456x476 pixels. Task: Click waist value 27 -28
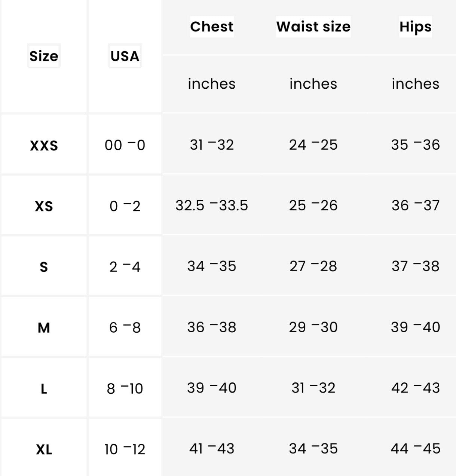click(313, 266)
